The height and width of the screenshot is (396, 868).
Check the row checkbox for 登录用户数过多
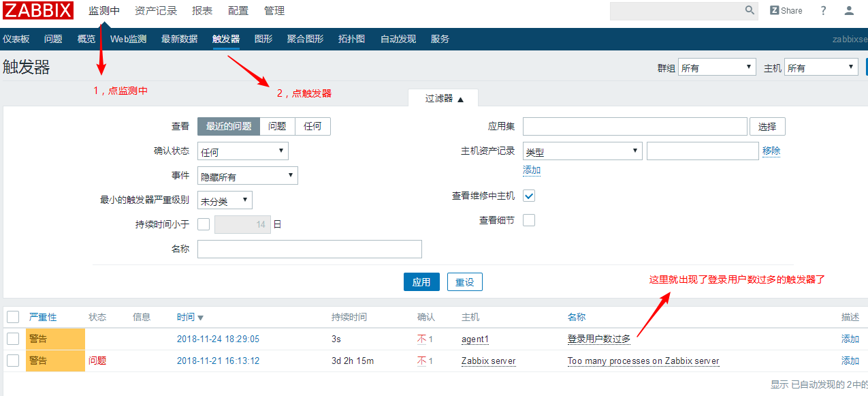click(x=13, y=339)
